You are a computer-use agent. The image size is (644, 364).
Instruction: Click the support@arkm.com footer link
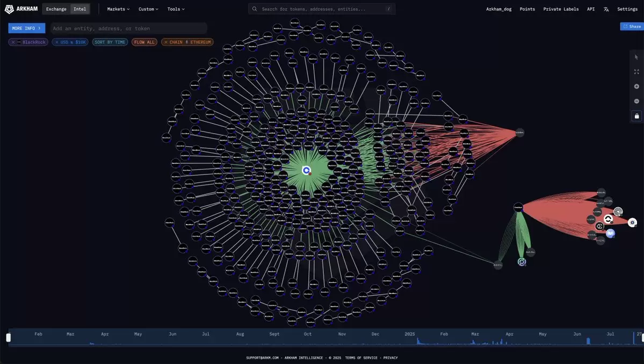coord(263,358)
